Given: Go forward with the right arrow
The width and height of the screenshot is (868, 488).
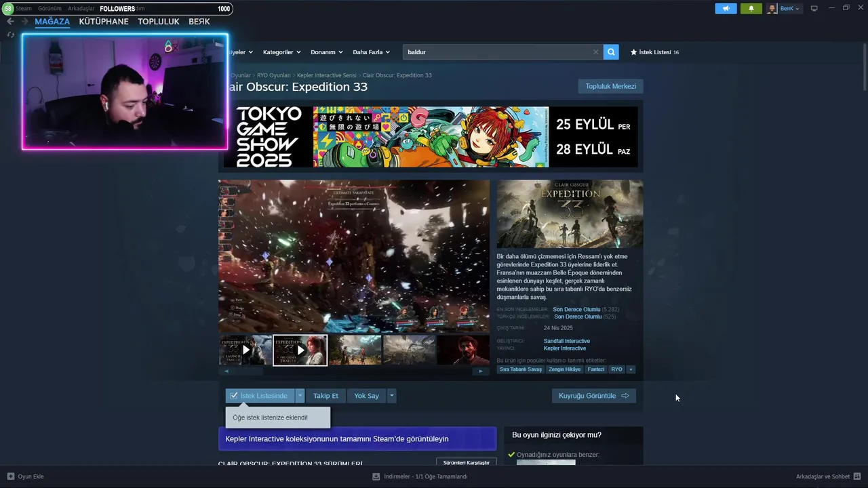Looking at the screenshot, I should (25, 22).
